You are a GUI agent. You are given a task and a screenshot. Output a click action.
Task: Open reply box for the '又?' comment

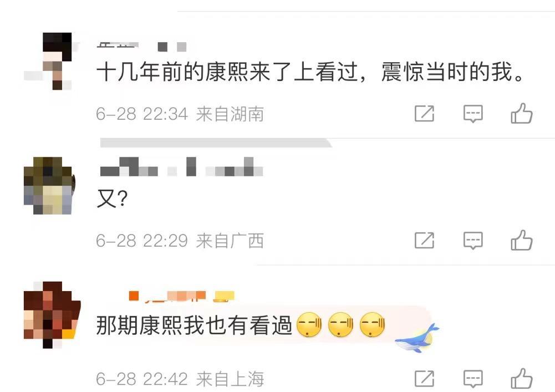pyautogui.click(x=473, y=241)
